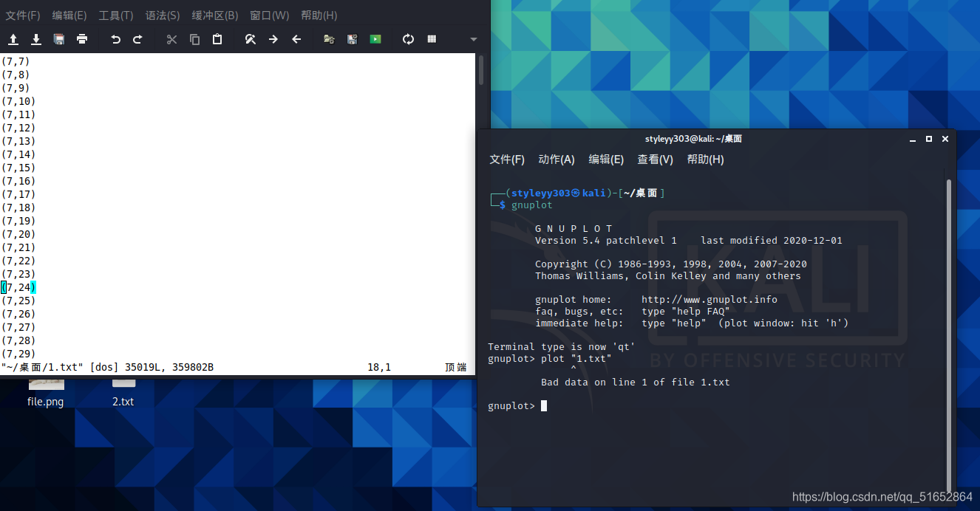Viewport: 980px width, 511px height.
Task: Select the file.png desktop icon
Action: (x=46, y=395)
